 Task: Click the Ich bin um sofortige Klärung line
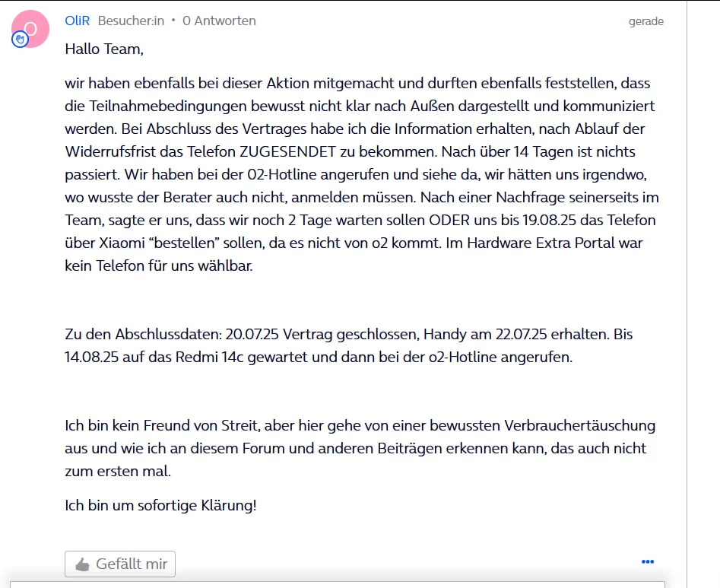click(160, 505)
